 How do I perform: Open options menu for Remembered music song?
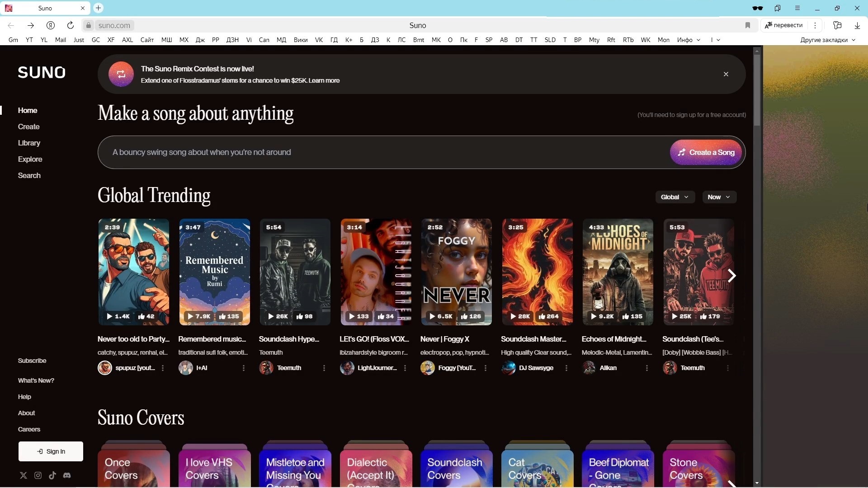coord(244,368)
